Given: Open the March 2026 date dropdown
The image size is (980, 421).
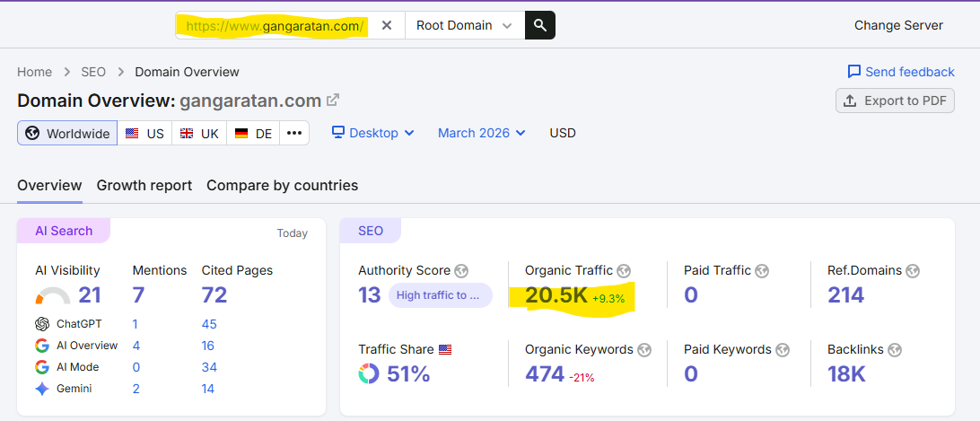Looking at the screenshot, I should (x=481, y=133).
